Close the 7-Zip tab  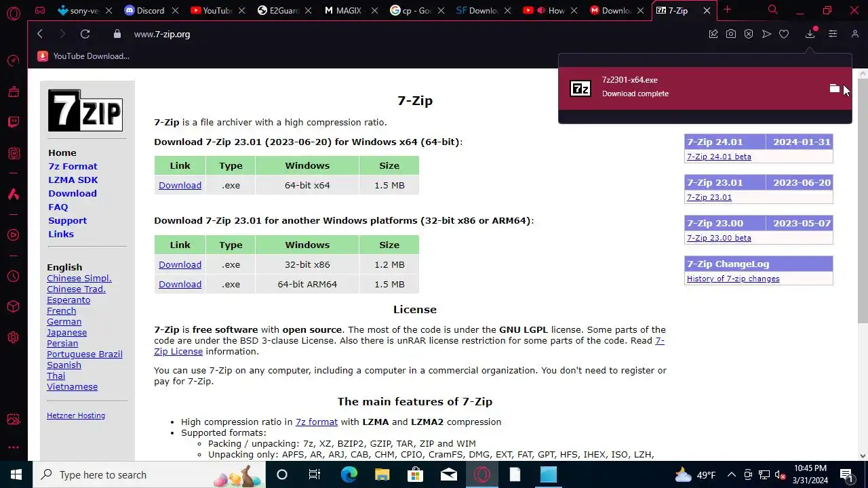pos(707,10)
